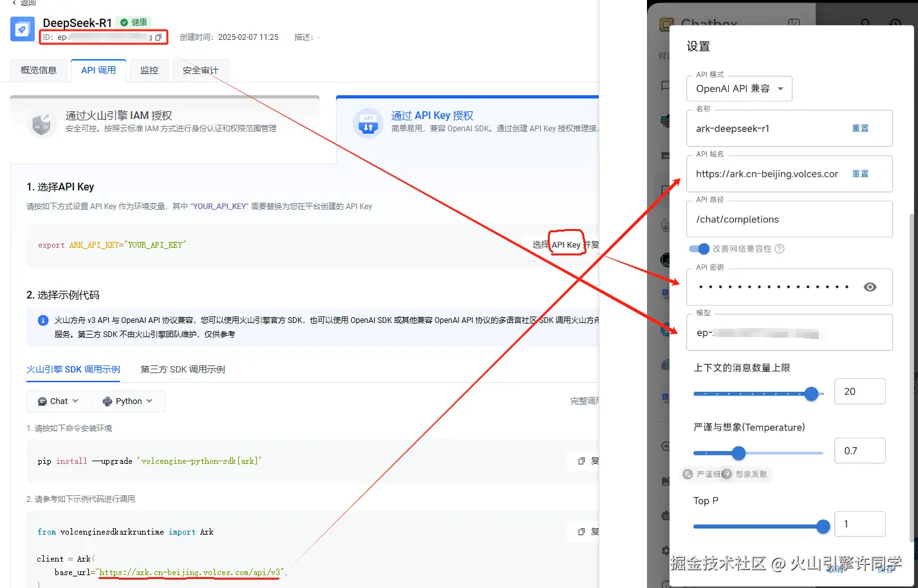Open the Chat type dropdown
Screen dimensions: 918x588
(58, 401)
